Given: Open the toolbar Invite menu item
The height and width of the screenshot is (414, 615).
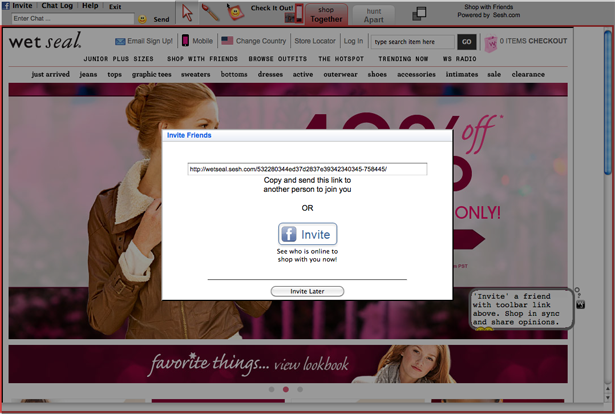Looking at the screenshot, I should [x=22, y=5].
